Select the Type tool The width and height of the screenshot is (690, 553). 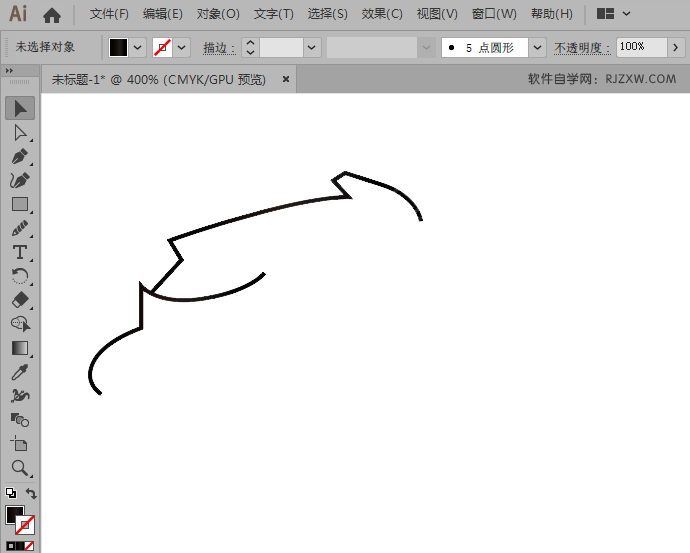click(x=20, y=252)
